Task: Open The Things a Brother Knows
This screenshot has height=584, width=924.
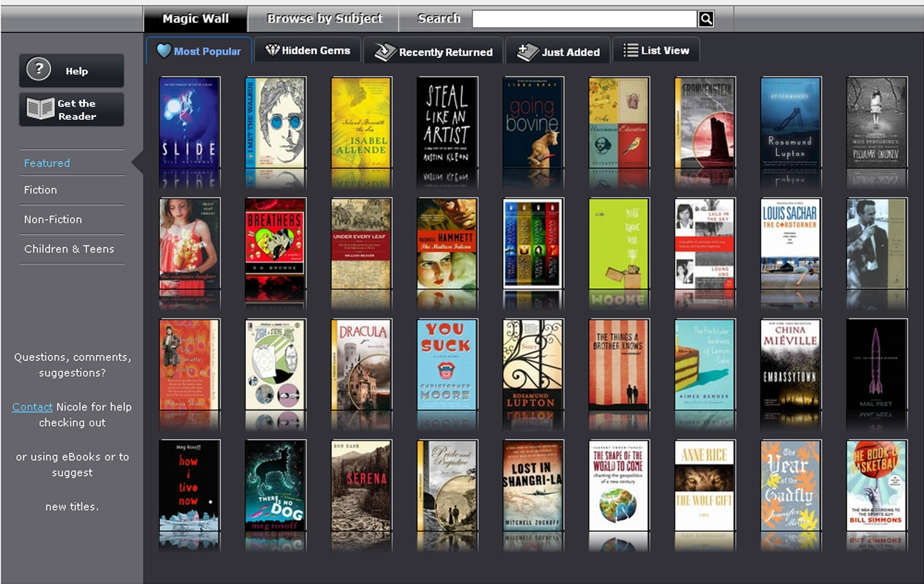Action: 619,365
